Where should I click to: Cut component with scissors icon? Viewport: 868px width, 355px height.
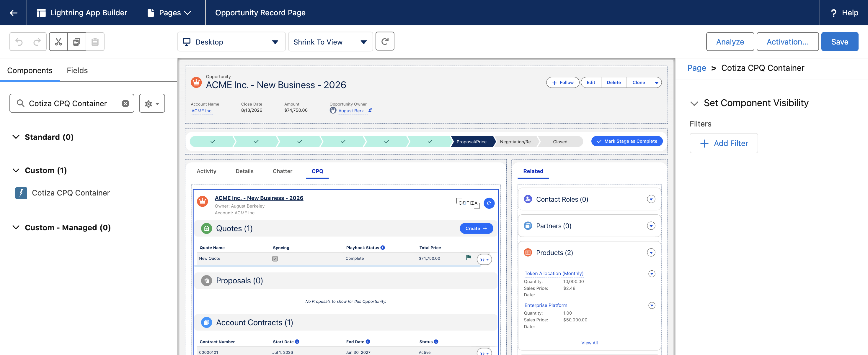pos(59,42)
